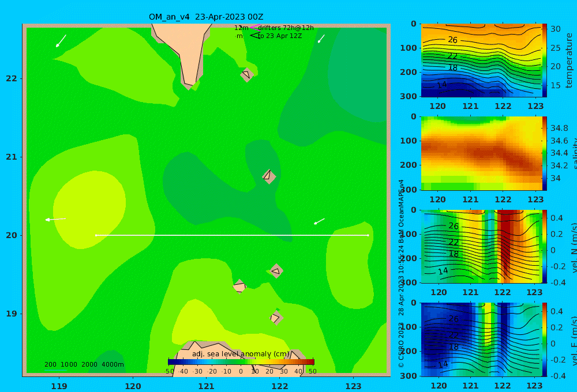Click the small island near 121.45E 19.35N

coord(239,287)
